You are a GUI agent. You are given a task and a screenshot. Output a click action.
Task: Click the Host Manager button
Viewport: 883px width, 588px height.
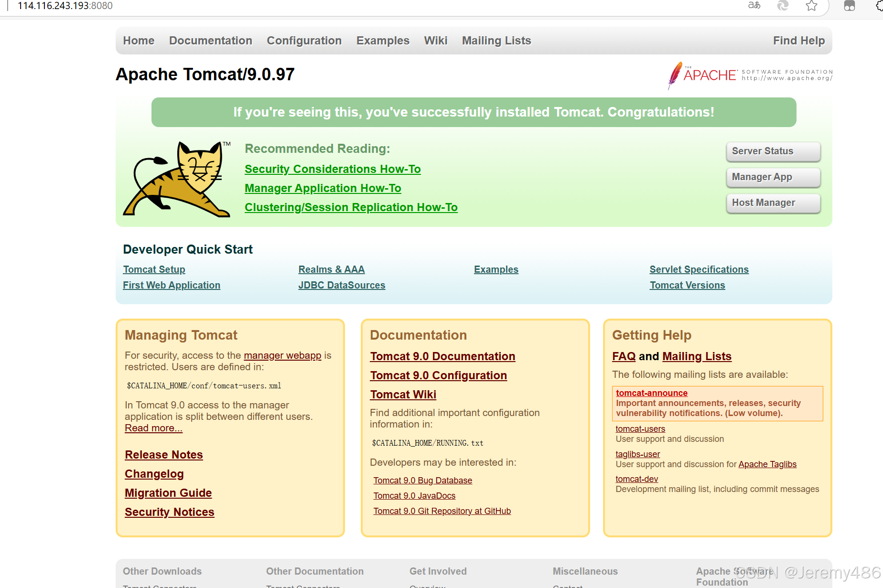point(773,203)
